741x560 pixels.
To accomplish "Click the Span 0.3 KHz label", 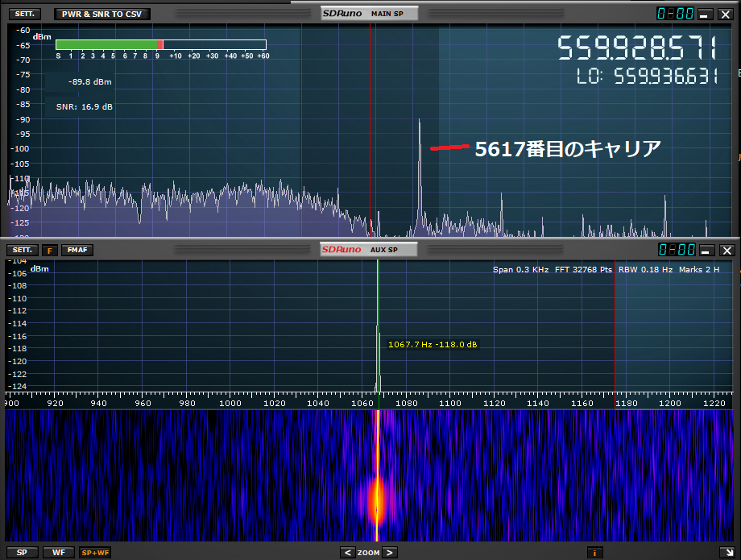I will [x=520, y=269].
